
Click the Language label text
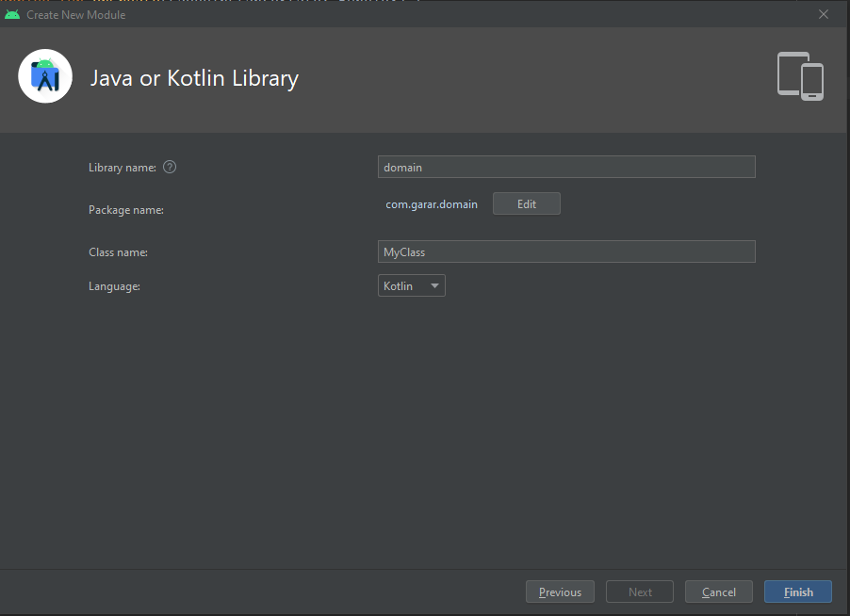114,286
